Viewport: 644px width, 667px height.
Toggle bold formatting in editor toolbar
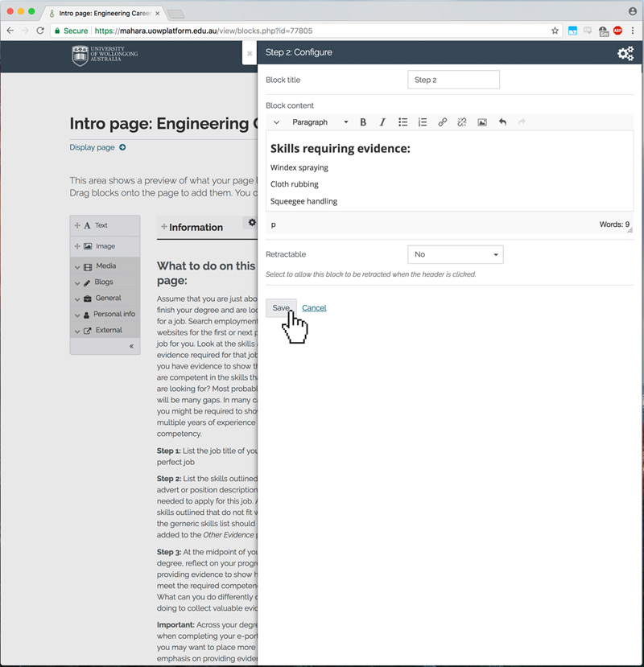(363, 122)
